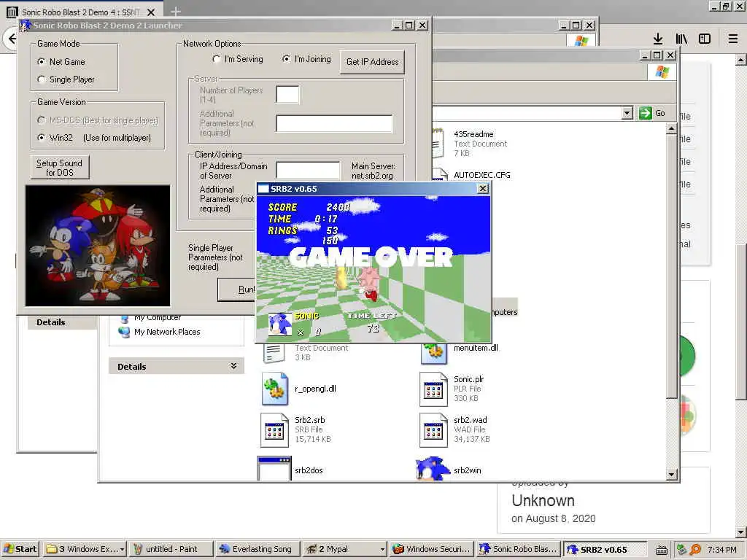Viewport: 747px width, 560px height.
Task: Click the server Additional Parameters field
Action: tap(334, 123)
